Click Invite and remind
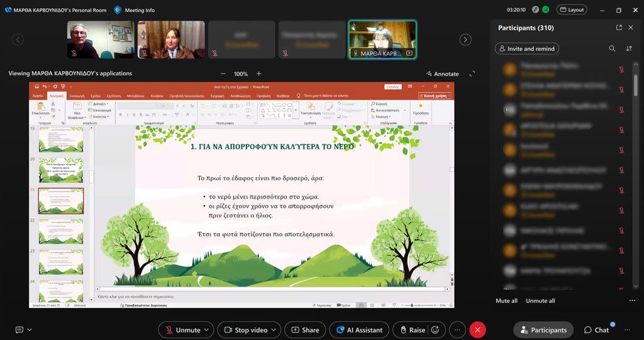Screen dimensions: 644x340 point(526,48)
